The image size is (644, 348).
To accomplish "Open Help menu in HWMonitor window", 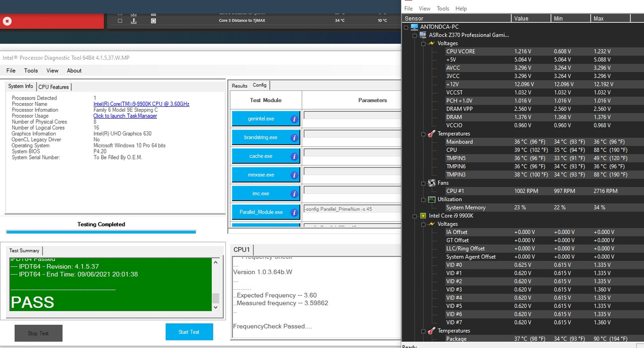I will pyautogui.click(x=461, y=9).
